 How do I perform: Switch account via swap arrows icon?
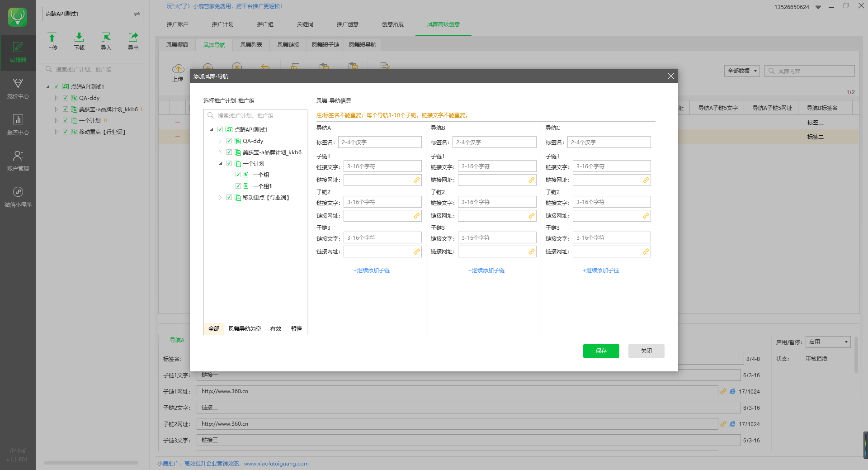click(137, 14)
